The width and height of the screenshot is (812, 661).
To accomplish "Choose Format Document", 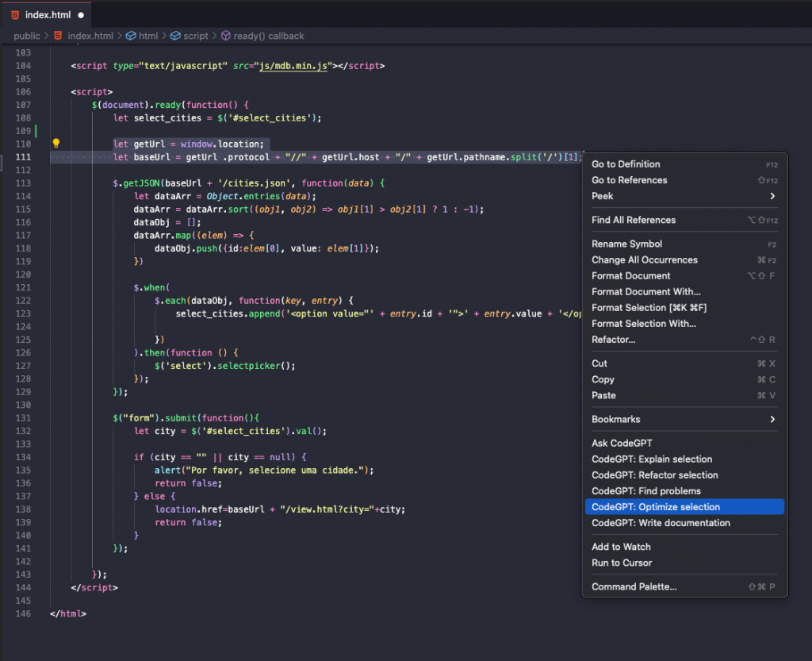I will [684, 276].
